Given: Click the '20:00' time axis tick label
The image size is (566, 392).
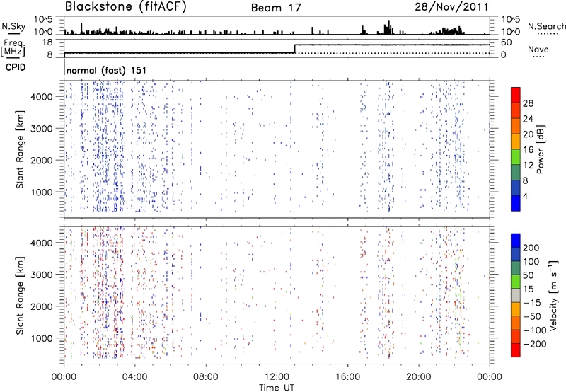Looking at the screenshot, I should coord(418,377).
